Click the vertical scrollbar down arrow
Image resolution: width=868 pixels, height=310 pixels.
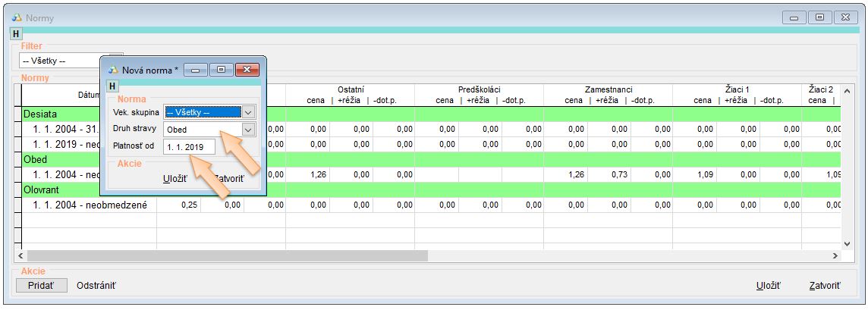pos(848,243)
